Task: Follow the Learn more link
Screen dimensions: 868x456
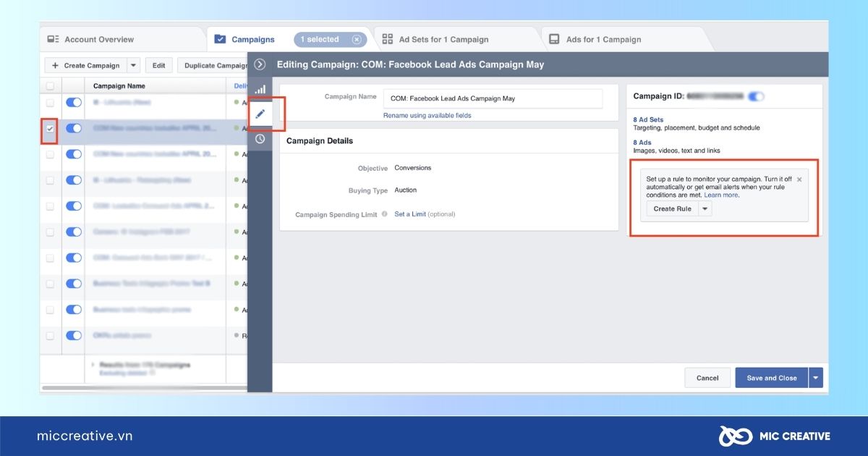Action: click(721, 195)
